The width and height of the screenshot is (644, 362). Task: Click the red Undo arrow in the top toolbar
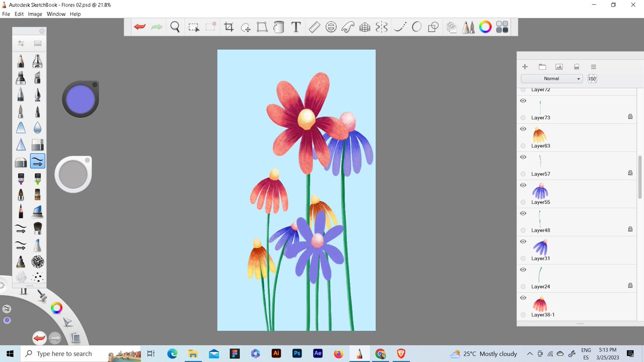point(140,27)
